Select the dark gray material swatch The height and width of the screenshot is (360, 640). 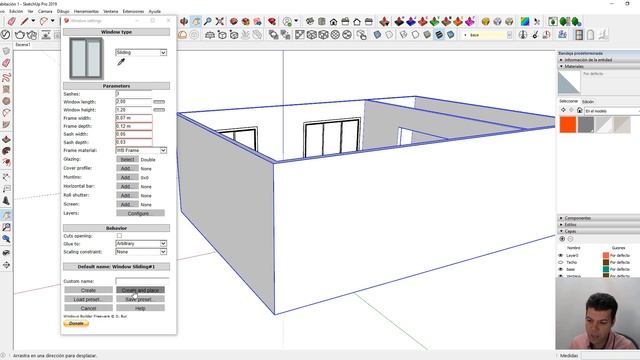coord(586,125)
